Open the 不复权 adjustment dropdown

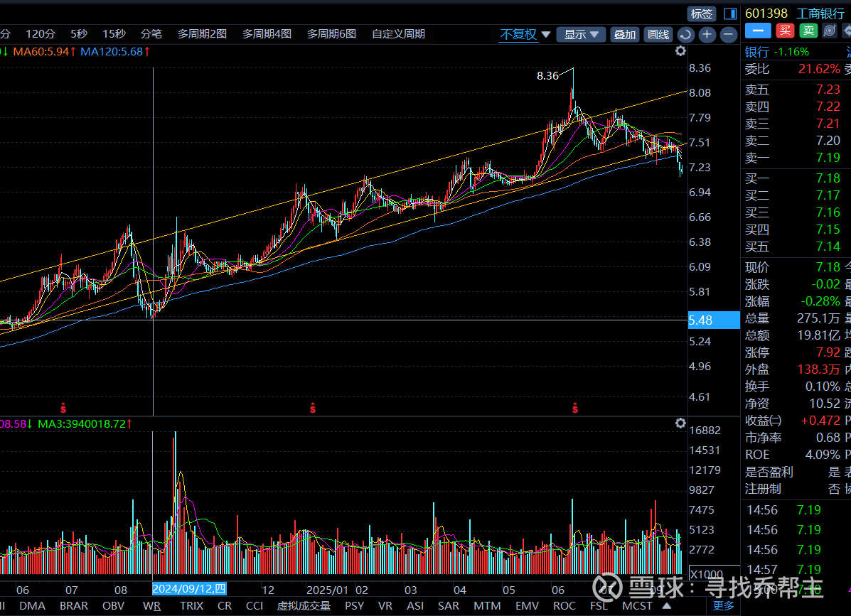pyautogui.click(x=525, y=35)
